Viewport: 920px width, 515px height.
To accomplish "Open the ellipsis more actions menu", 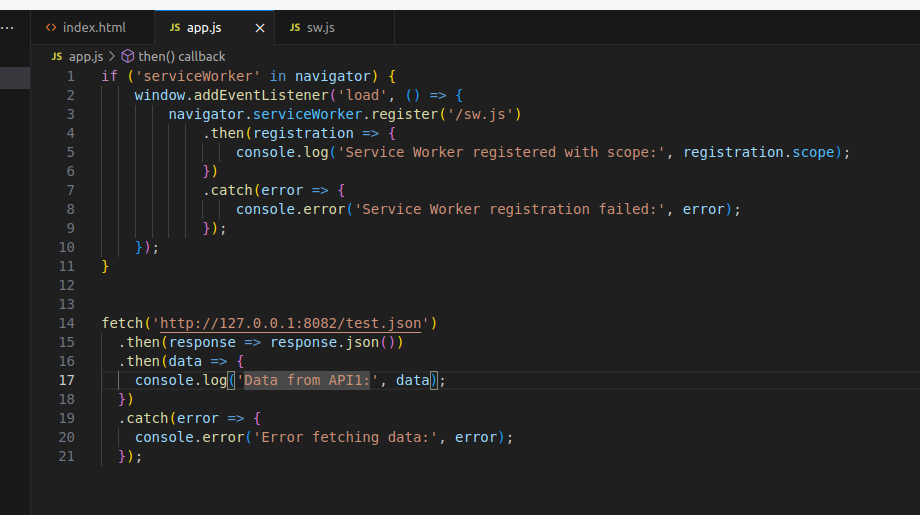I will 8,28.
